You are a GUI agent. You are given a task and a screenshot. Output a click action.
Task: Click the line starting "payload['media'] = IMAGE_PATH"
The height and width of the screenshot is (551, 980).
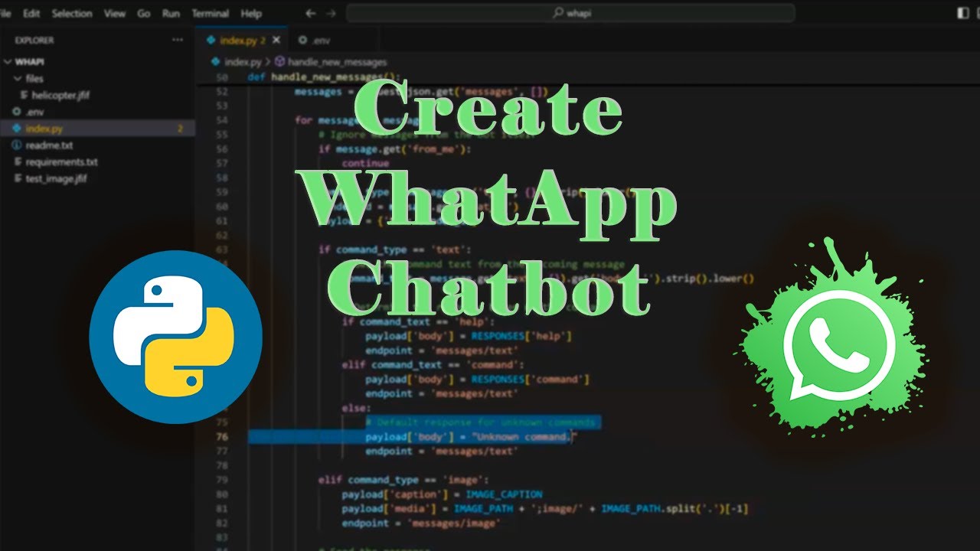coord(545,509)
